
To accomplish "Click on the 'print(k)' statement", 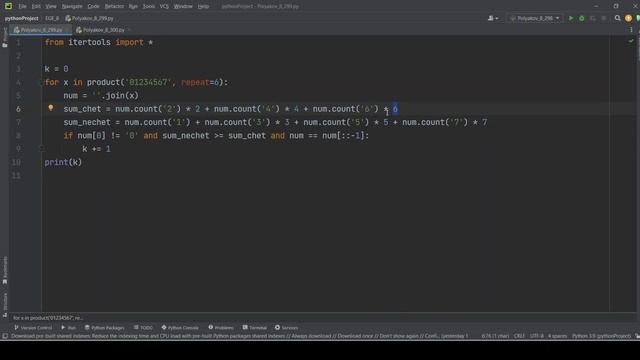I will (x=63, y=162).
